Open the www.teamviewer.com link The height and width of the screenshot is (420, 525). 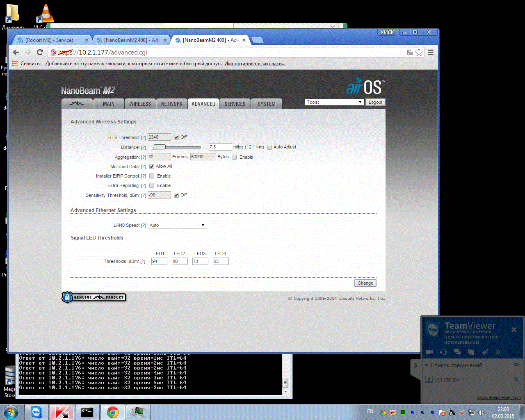499,397
